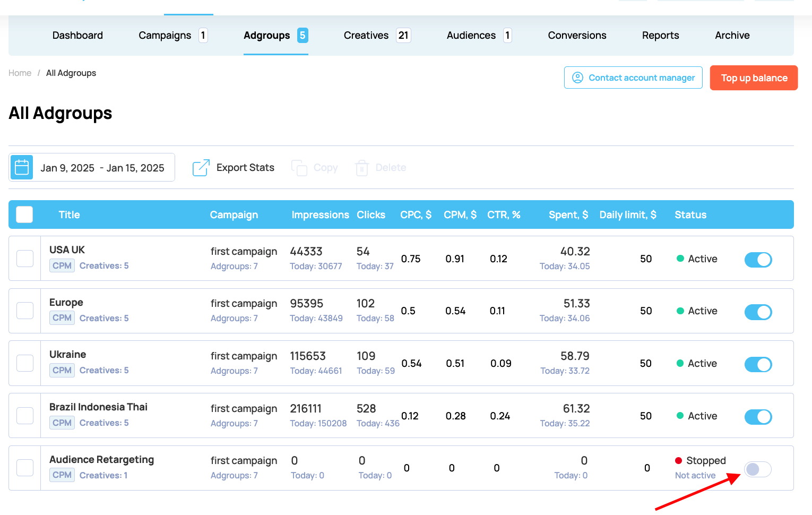812x515 pixels.
Task: Switch to the Creatives tab
Action: (x=366, y=35)
